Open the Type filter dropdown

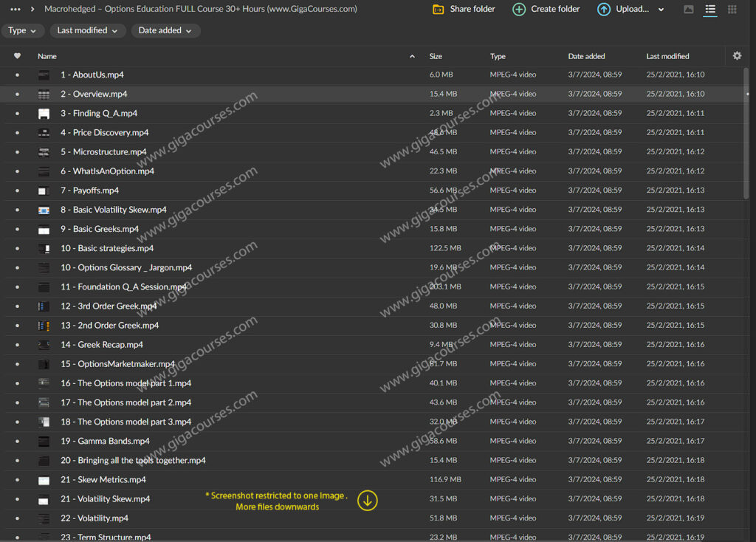click(x=22, y=31)
